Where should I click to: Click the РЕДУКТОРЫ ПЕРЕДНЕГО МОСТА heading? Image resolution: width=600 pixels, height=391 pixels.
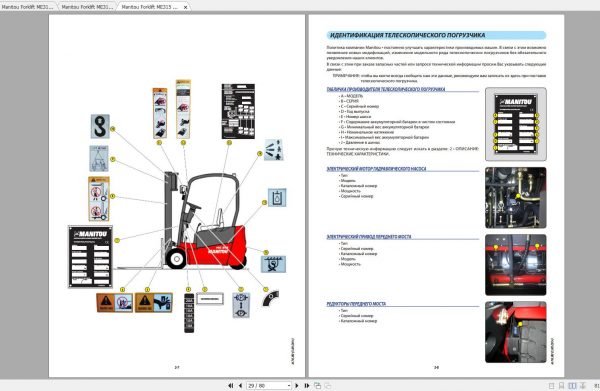(x=356, y=304)
